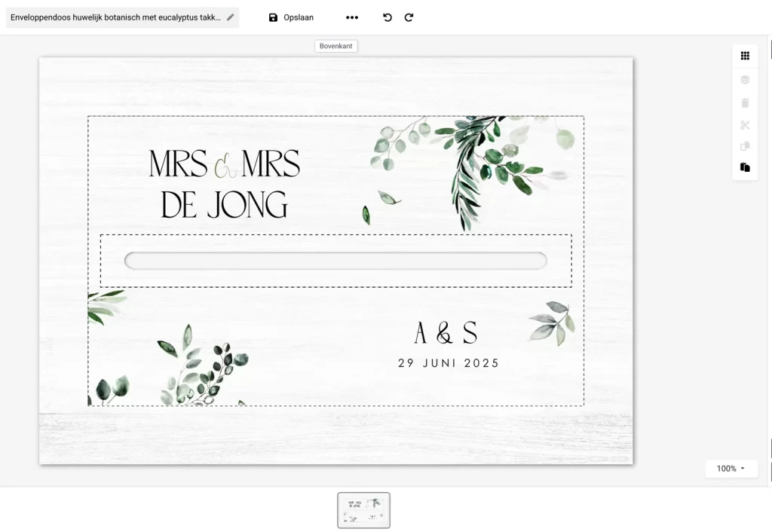This screenshot has height=532, width=772.
Task: Select the Bovenkant tab label
Action: point(336,45)
